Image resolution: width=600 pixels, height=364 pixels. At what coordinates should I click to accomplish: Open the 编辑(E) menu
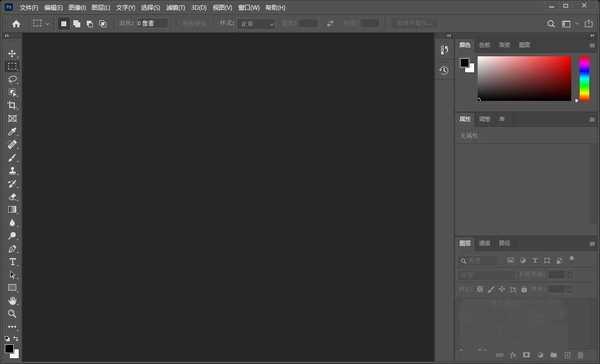pos(53,8)
